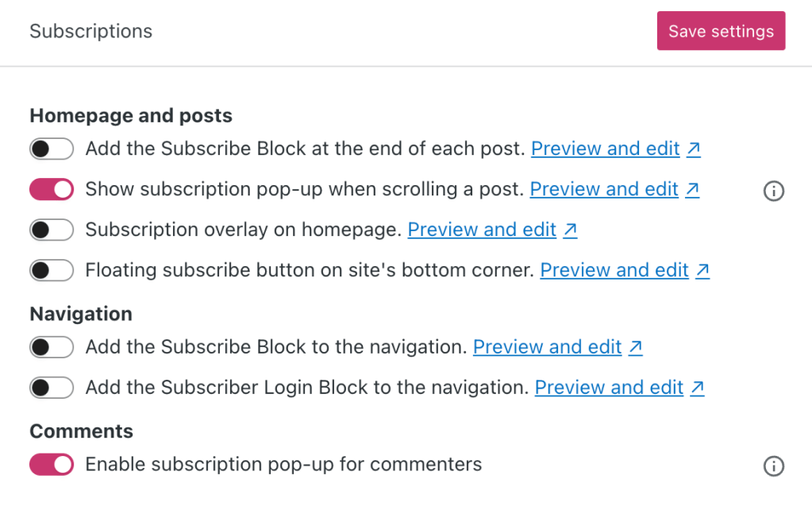The image size is (812, 514).
Task: Open Preview and edit for Subscriber Login Block
Action: point(609,388)
